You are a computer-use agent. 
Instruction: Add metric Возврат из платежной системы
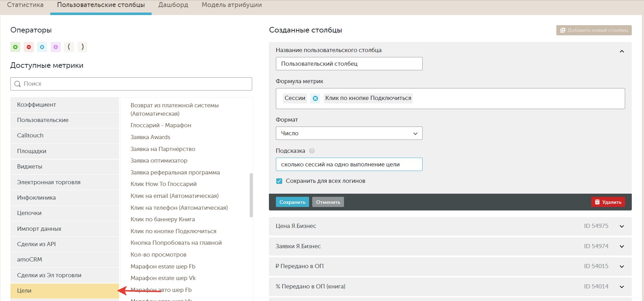pos(175,109)
